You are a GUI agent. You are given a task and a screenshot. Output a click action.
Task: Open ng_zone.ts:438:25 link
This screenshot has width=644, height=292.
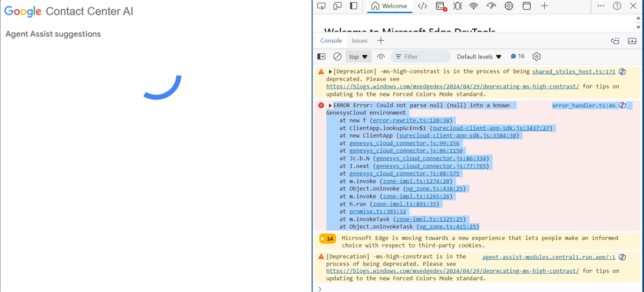[436, 189]
